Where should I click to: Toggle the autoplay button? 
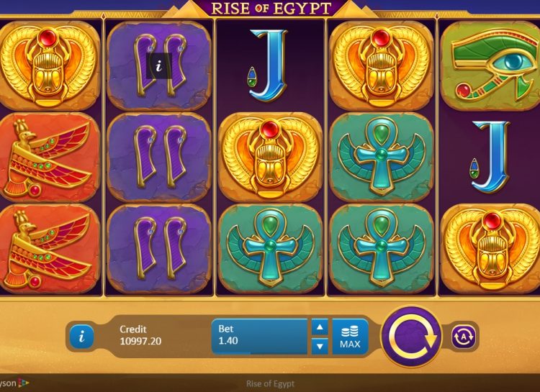point(463,337)
